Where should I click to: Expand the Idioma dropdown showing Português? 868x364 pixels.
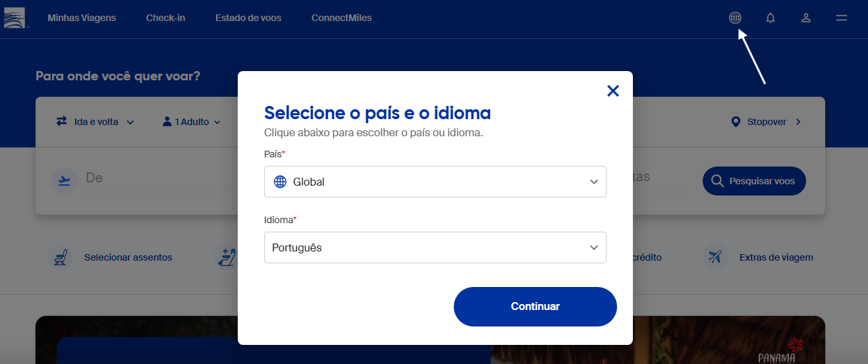435,247
